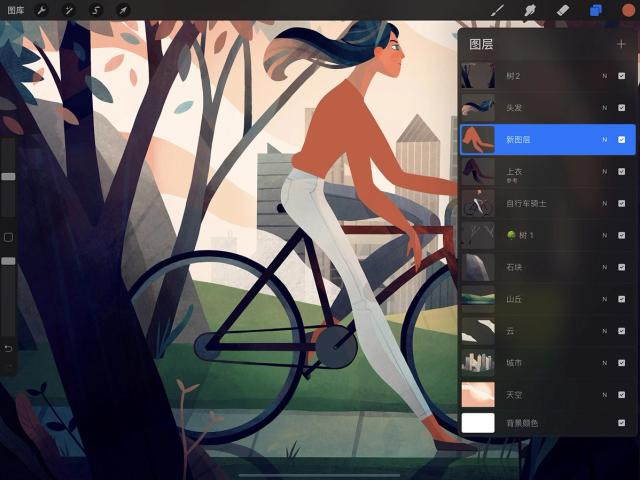Screen dimensions: 640x480
Task: Toggle visibility of 头发 layer
Action: 621,108
